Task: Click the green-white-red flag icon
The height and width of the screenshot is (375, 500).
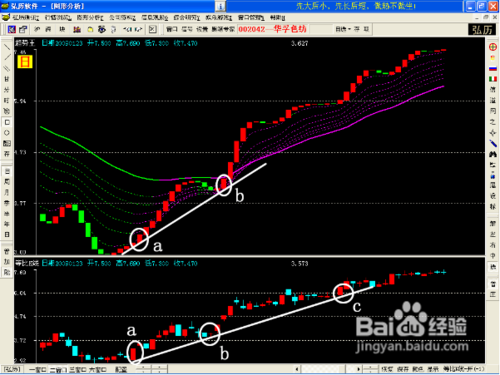Action: (x=493, y=79)
